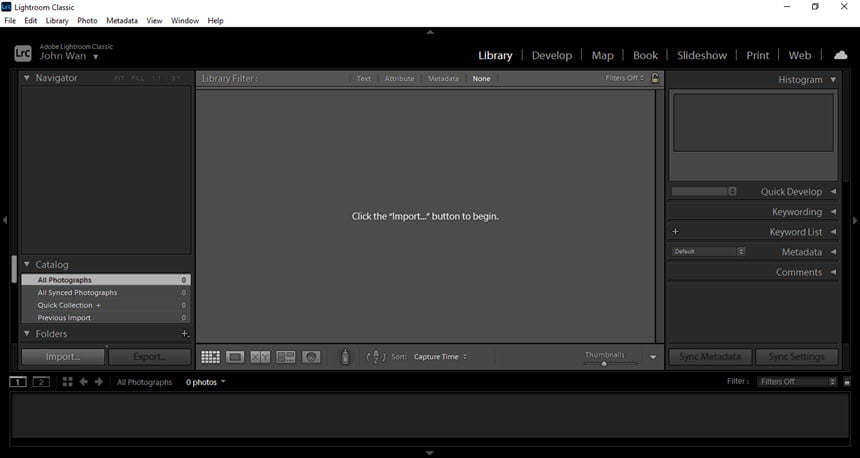Screen dimensions: 860x458
Task: Click filmstrip grid view icon
Action: 67,382
